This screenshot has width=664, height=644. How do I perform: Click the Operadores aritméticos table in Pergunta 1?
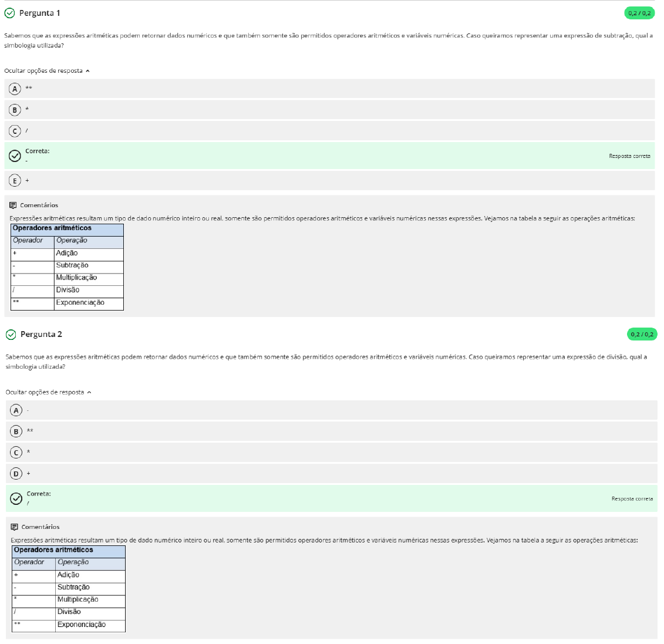[67, 267]
